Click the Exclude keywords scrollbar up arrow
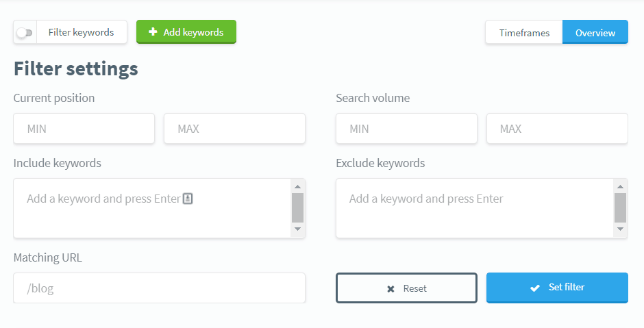Image resolution: width=644 pixels, height=328 pixels. [x=620, y=186]
